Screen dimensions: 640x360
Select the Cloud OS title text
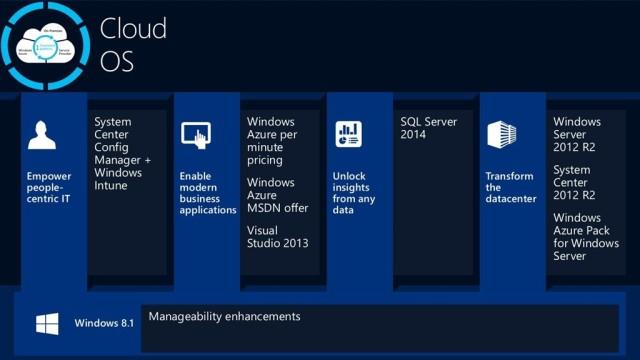[133, 44]
